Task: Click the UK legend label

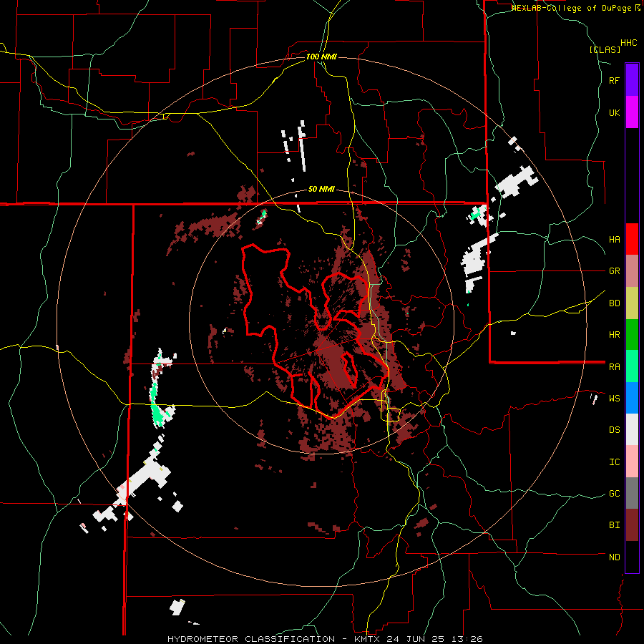Action: [x=614, y=112]
